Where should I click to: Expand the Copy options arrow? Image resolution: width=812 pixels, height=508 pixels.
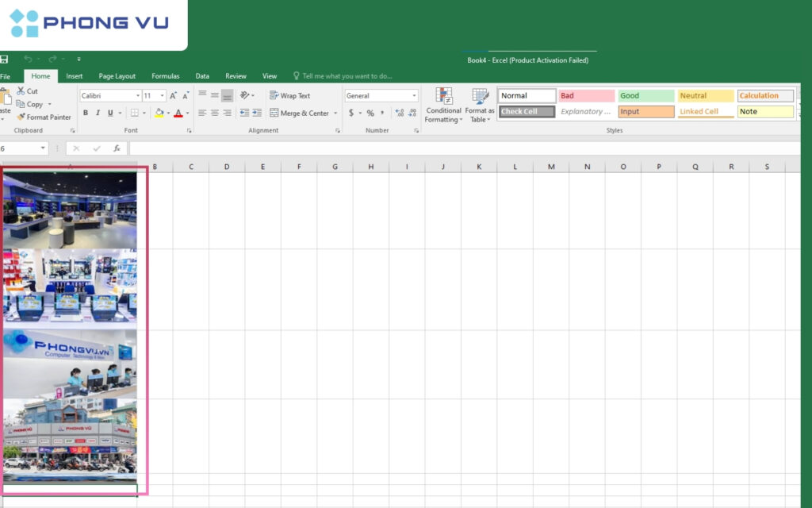point(50,104)
